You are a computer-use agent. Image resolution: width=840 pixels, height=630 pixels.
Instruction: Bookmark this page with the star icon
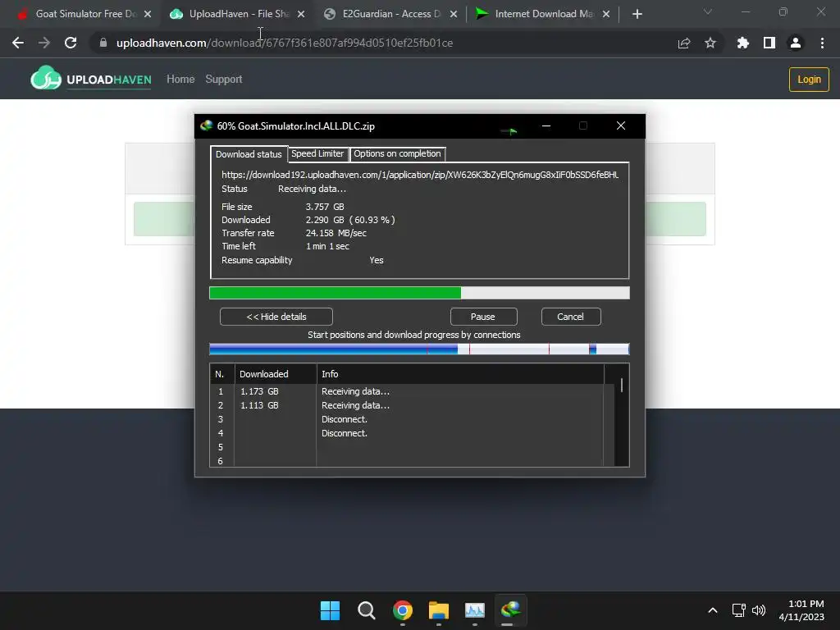pyautogui.click(x=710, y=43)
